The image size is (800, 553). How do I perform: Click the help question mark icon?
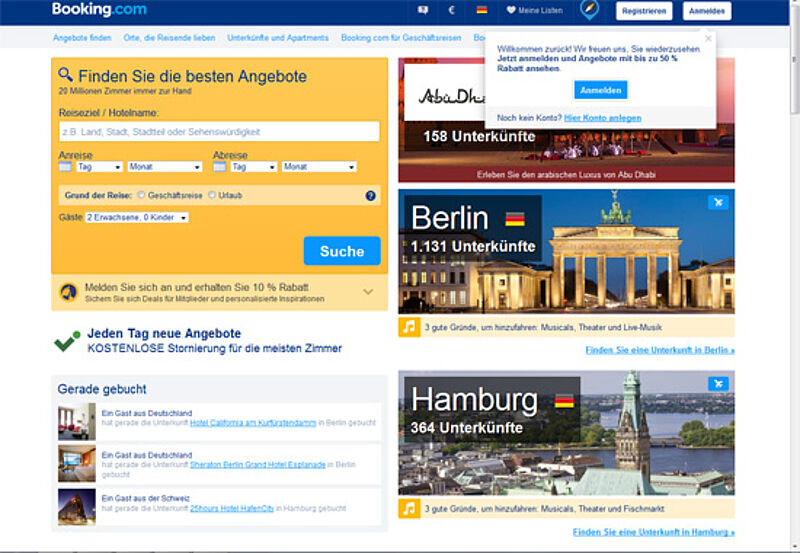coord(370,196)
